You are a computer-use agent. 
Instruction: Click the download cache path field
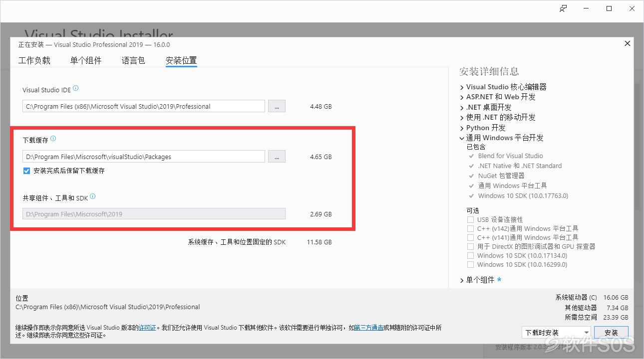(x=144, y=157)
